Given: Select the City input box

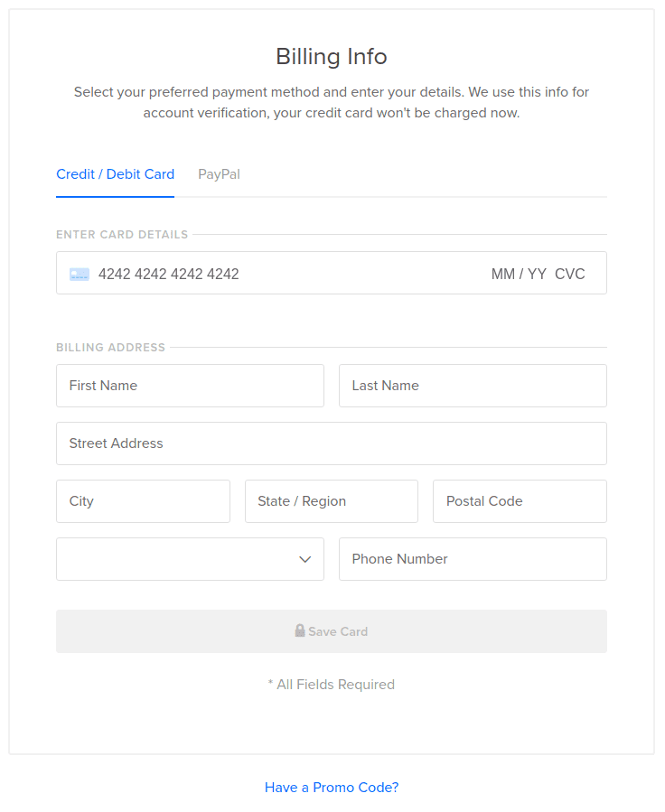Looking at the screenshot, I should tap(143, 501).
